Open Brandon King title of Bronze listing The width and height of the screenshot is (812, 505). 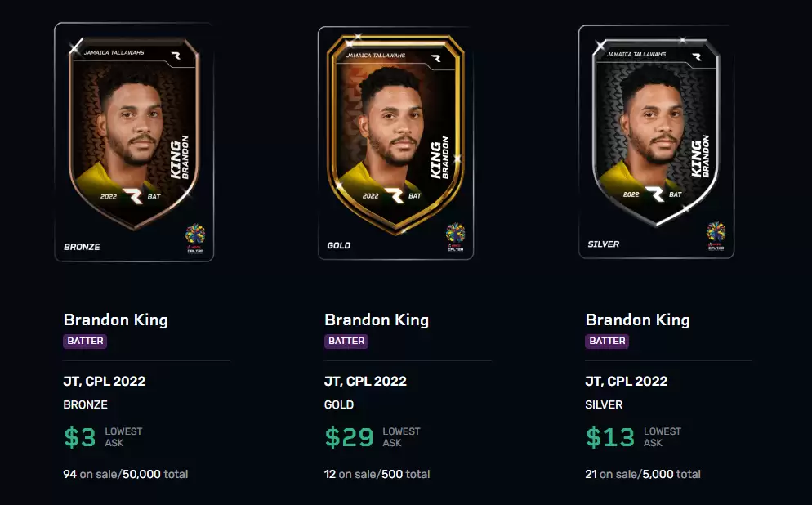pos(115,320)
